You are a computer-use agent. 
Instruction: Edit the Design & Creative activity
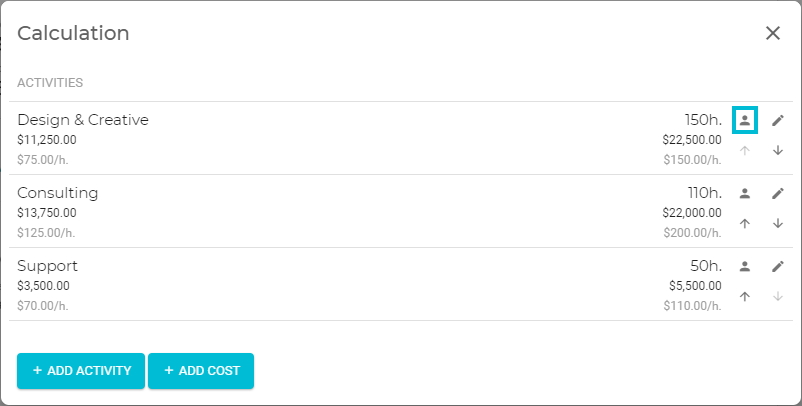click(777, 120)
